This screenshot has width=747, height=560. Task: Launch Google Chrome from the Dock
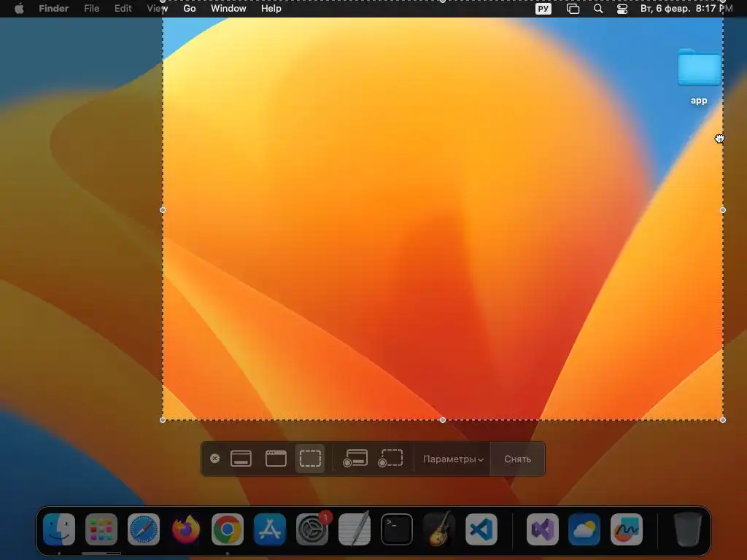pyautogui.click(x=228, y=529)
